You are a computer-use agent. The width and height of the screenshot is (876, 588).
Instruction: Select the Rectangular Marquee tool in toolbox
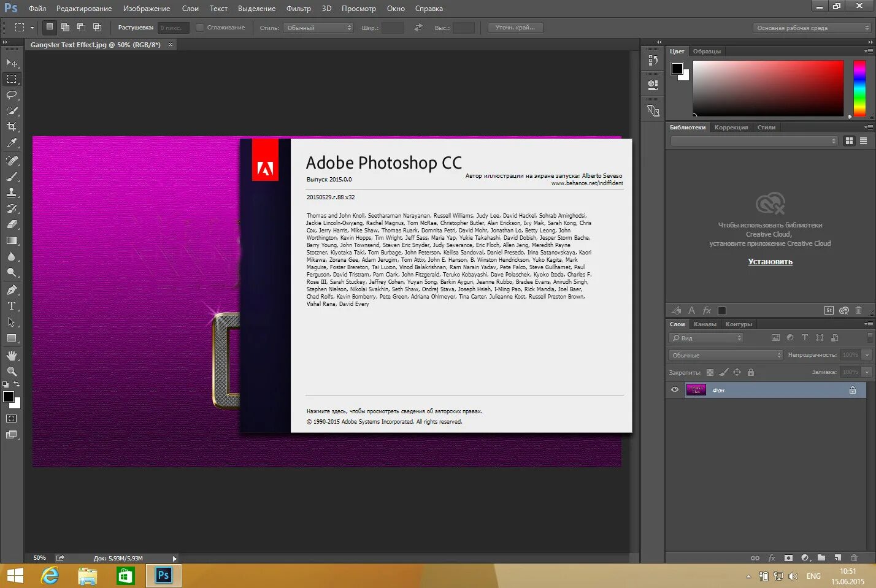[12, 79]
